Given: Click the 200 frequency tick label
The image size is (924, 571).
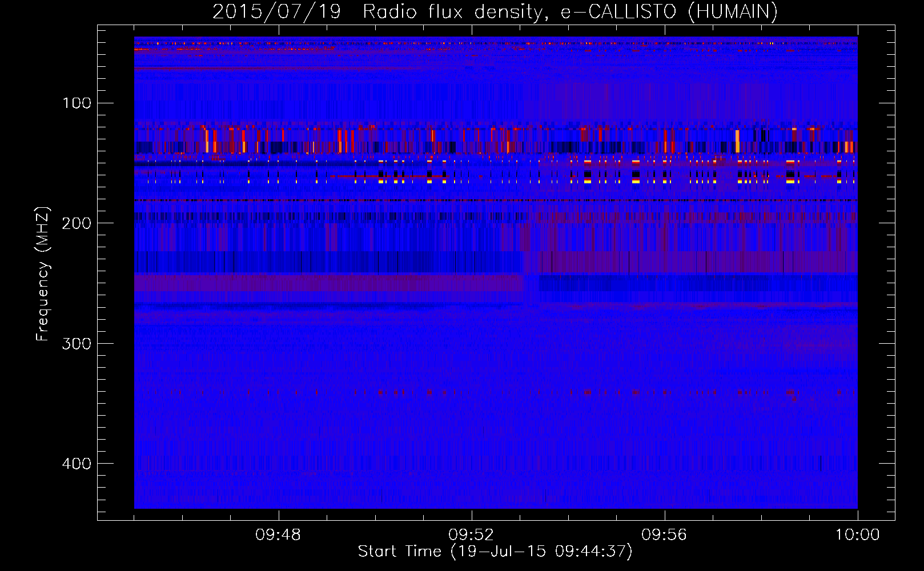Looking at the screenshot, I should [x=77, y=223].
